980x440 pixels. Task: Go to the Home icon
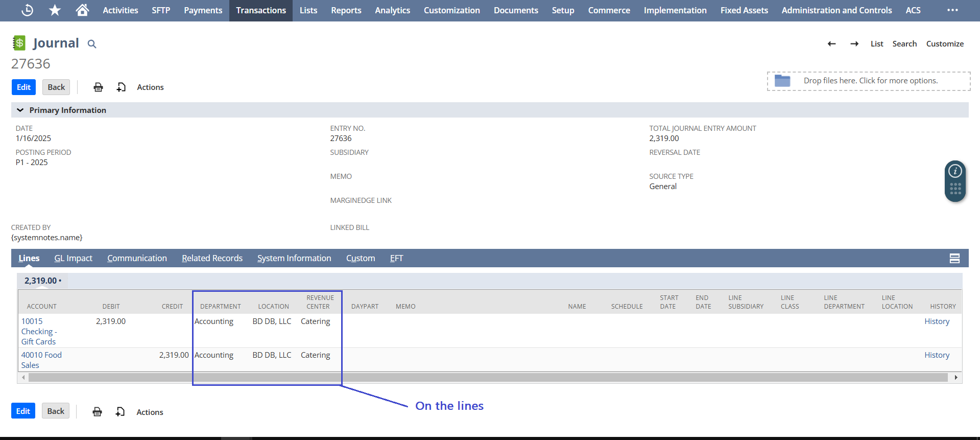point(82,10)
